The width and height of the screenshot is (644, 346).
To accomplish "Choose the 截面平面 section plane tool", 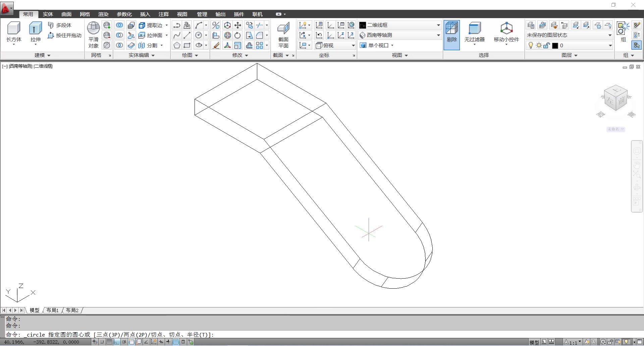I will coord(283,28).
